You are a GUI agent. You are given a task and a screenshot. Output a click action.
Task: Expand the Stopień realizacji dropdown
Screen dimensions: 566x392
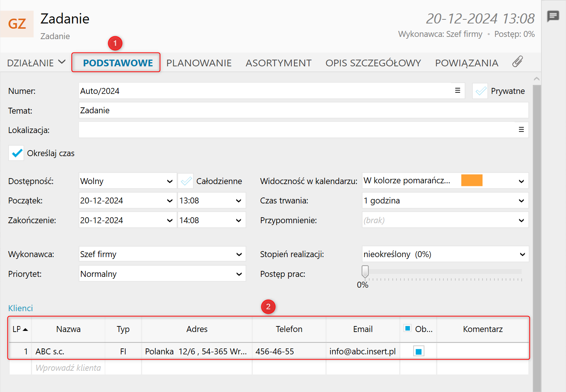tap(445, 254)
